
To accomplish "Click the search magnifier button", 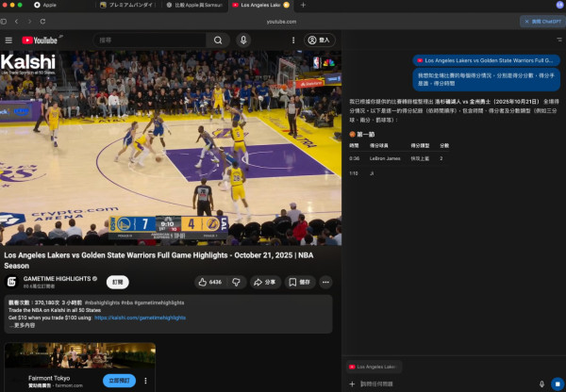I will pyautogui.click(x=219, y=41).
